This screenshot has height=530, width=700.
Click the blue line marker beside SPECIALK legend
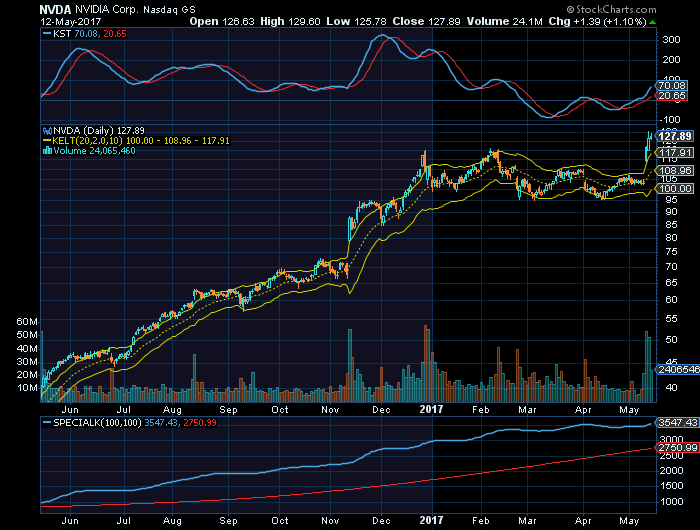pos(47,422)
